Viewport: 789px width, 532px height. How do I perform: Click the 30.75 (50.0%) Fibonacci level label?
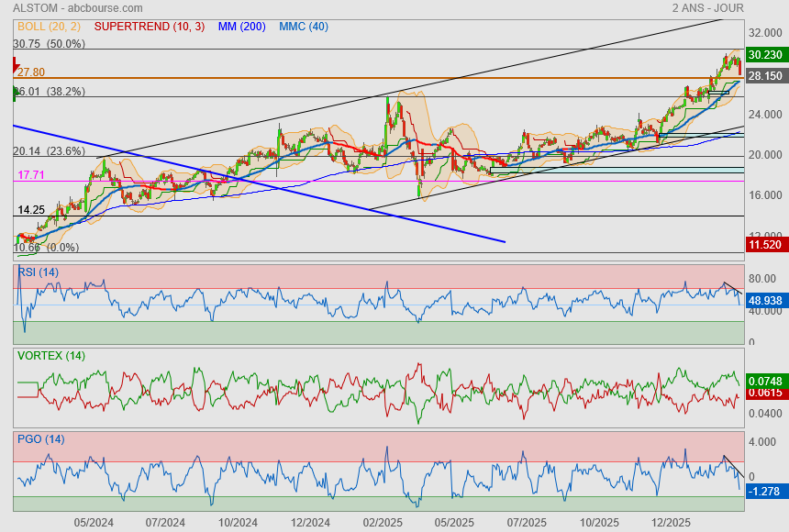tap(49, 43)
